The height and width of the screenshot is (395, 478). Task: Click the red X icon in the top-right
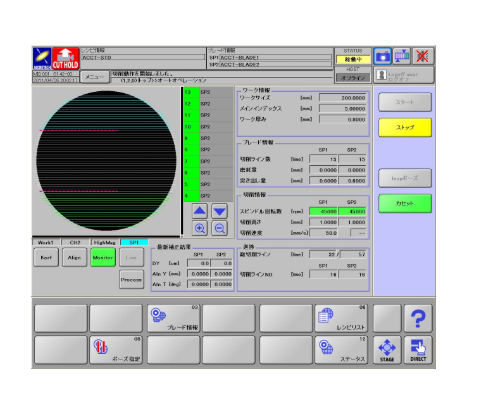click(423, 56)
